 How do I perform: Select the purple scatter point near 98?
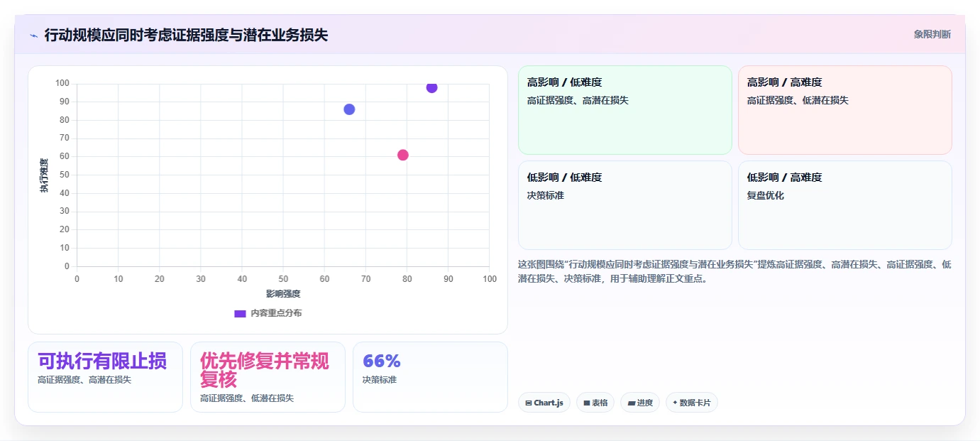click(431, 87)
